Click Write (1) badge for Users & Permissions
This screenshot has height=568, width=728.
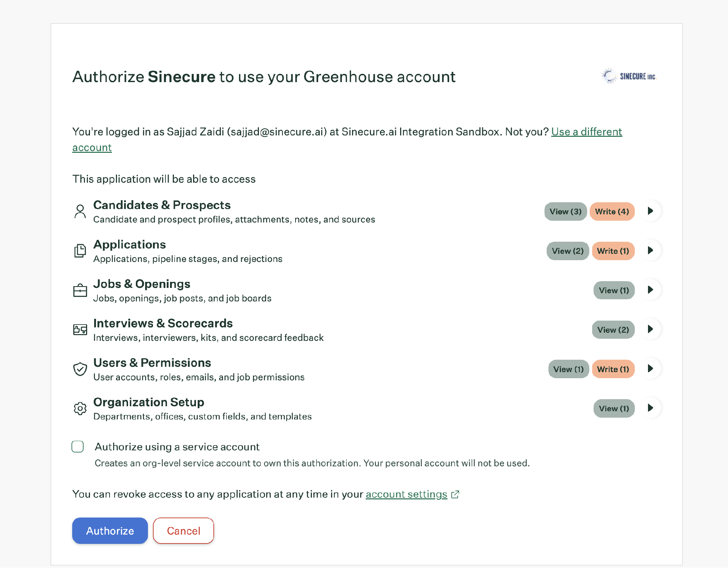coord(613,369)
